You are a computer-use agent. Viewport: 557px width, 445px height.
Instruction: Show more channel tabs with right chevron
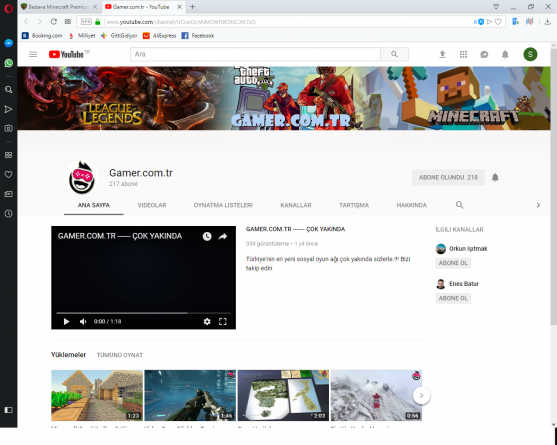click(538, 205)
